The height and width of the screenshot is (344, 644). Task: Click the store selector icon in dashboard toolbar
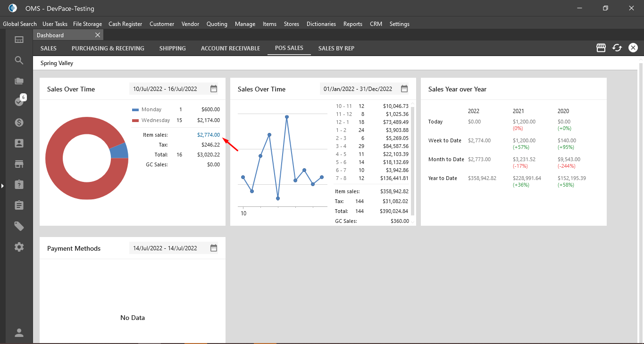[601, 48]
